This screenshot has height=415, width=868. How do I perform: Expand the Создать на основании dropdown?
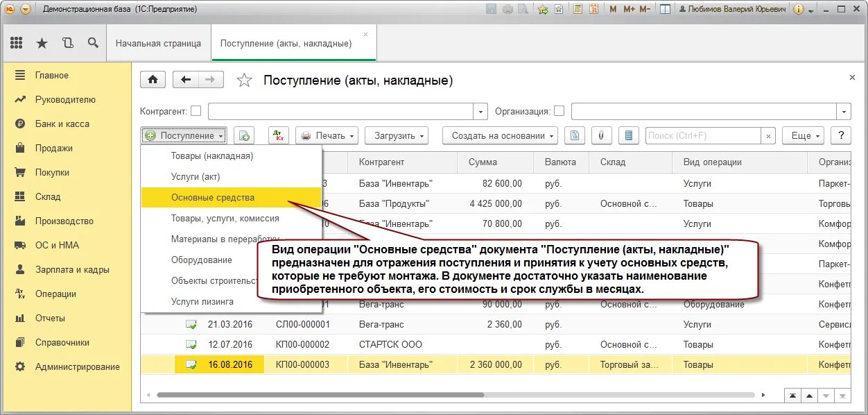point(500,136)
